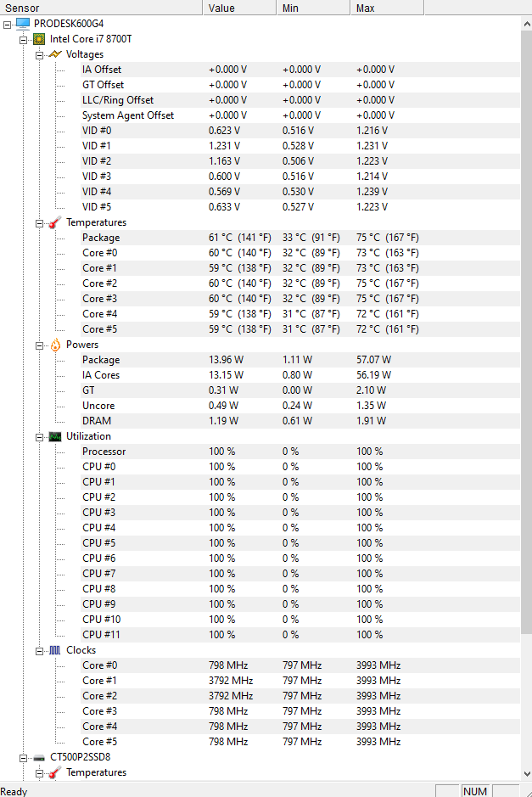Collapse the CT500P2SSD8 drive node
This screenshot has width=532, height=797.
coord(24,758)
